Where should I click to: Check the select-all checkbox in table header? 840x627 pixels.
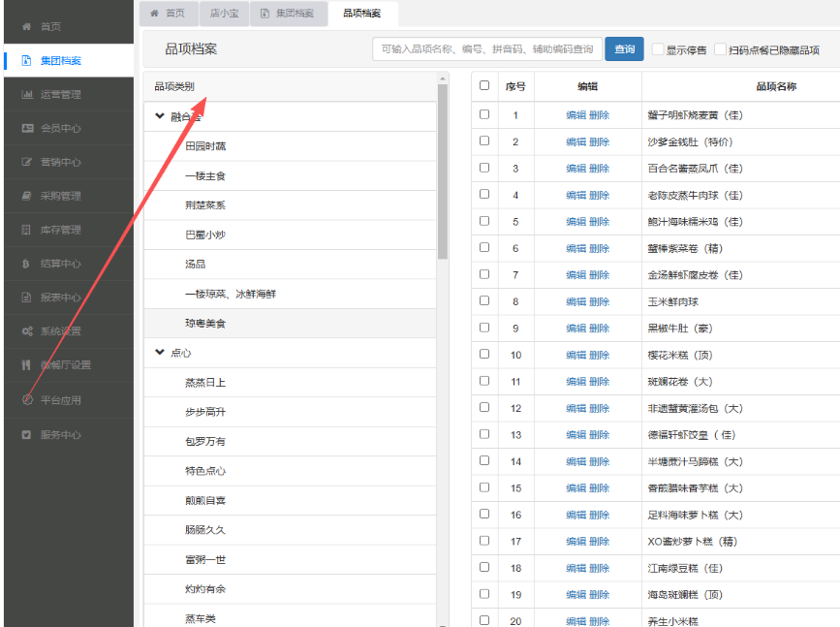click(484, 85)
